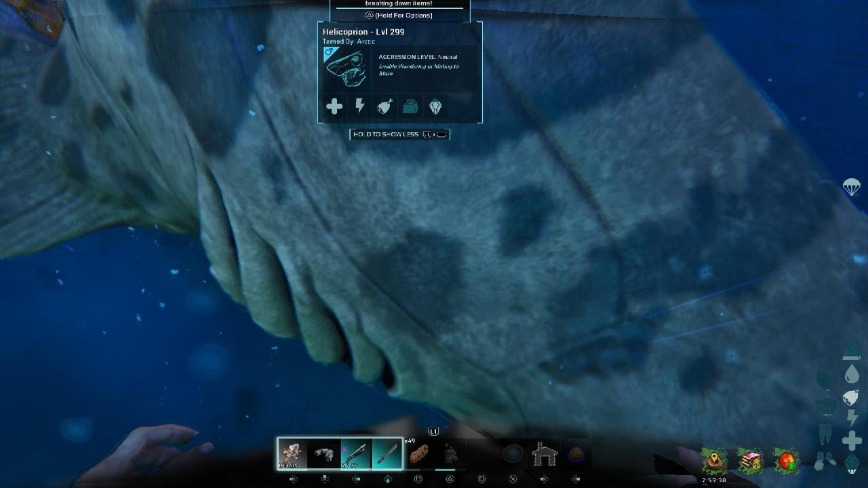Select the first hotbar item slot

(x=292, y=453)
